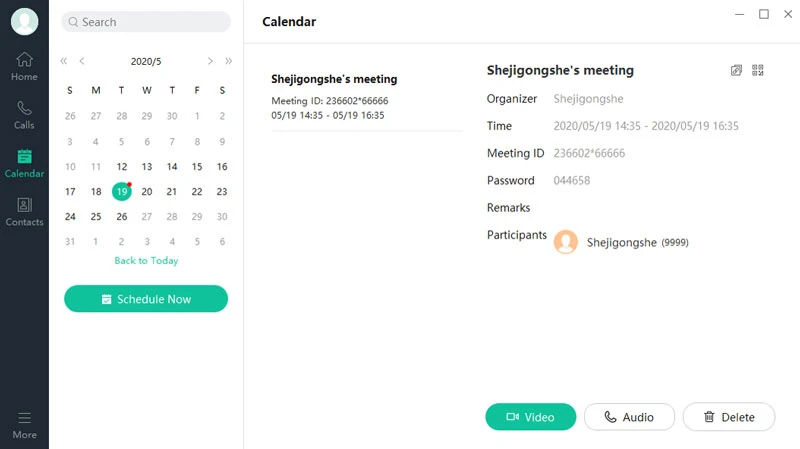Screen dimensions: 800x449
Task: Select May 20 on the calendar
Action: [x=147, y=192]
